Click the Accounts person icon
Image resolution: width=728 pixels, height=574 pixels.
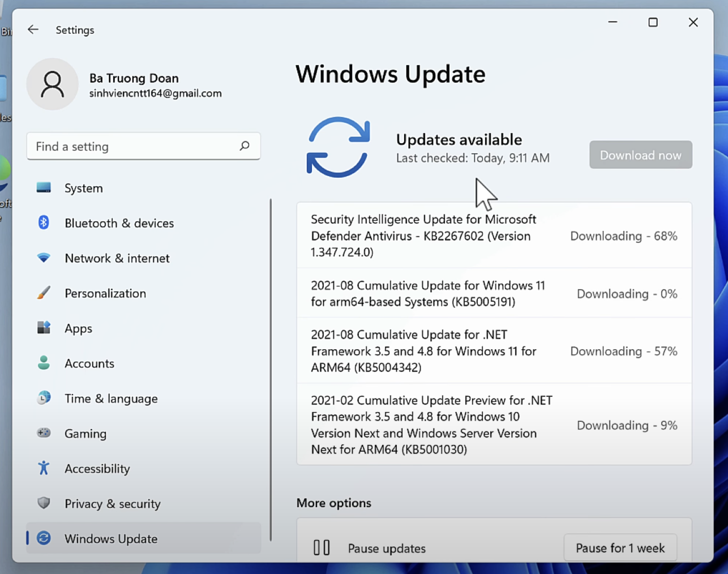[44, 363]
